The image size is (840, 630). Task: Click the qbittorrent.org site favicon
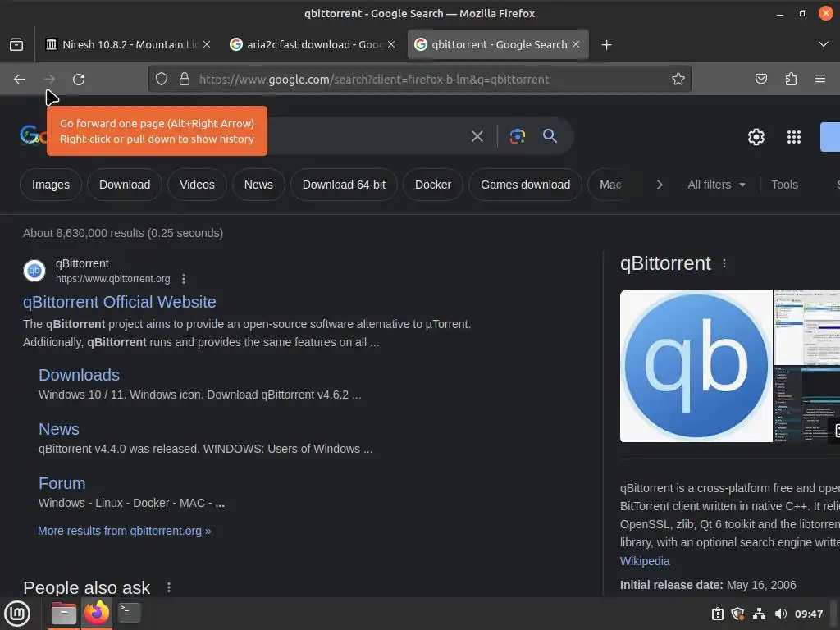click(34, 271)
